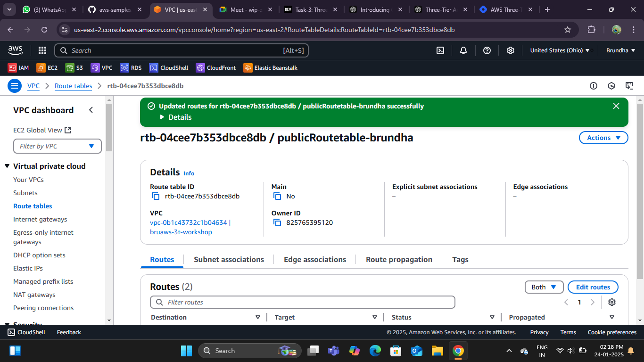The width and height of the screenshot is (644, 362).
Task: Switch to the Route propagation tab
Action: point(399,260)
